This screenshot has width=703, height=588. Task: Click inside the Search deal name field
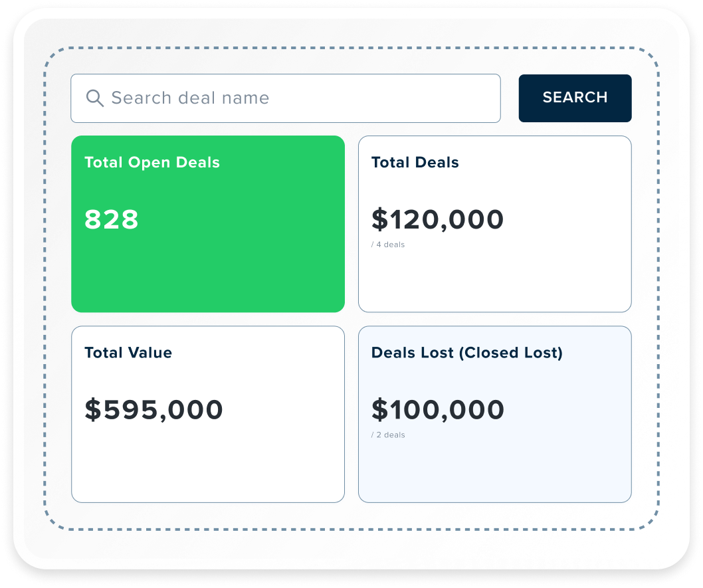click(x=286, y=98)
